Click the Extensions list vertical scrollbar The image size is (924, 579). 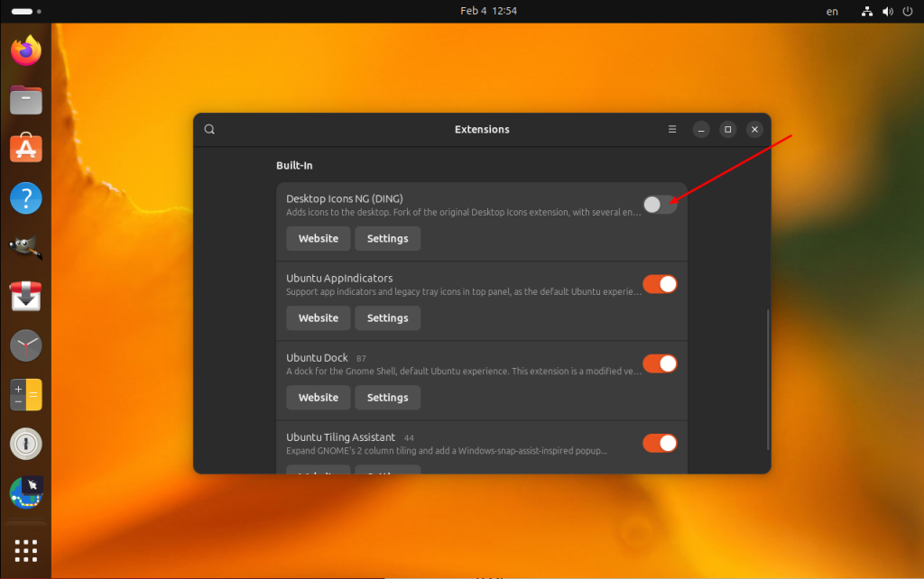(768, 380)
